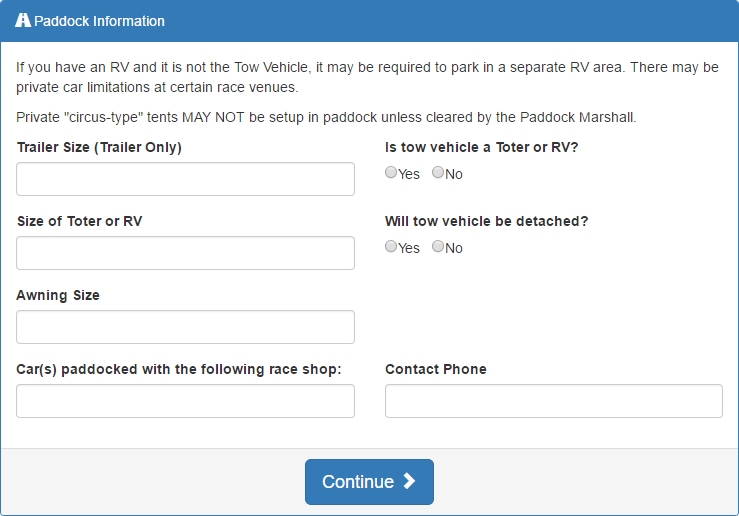739x516 pixels.
Task: Click the 'Is tow vehicle a Toter or RV?' label
Action: pos(482,147)
